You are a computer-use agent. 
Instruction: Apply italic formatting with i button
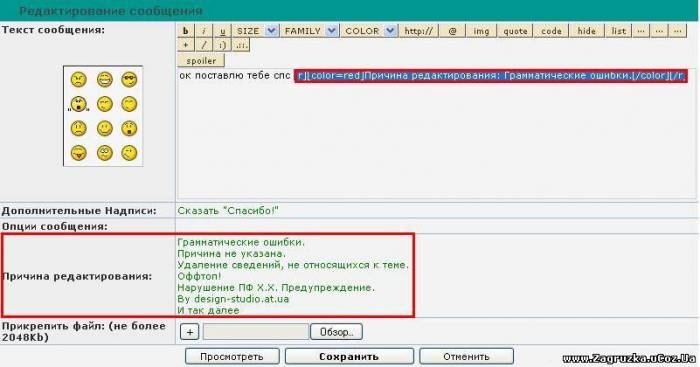click(x=204, y=31)
